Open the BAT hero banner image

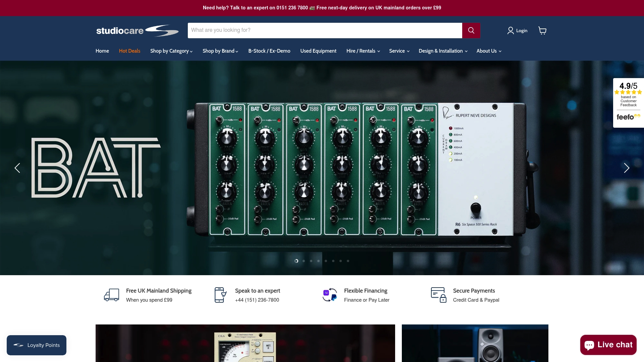(x=322, y=168)
